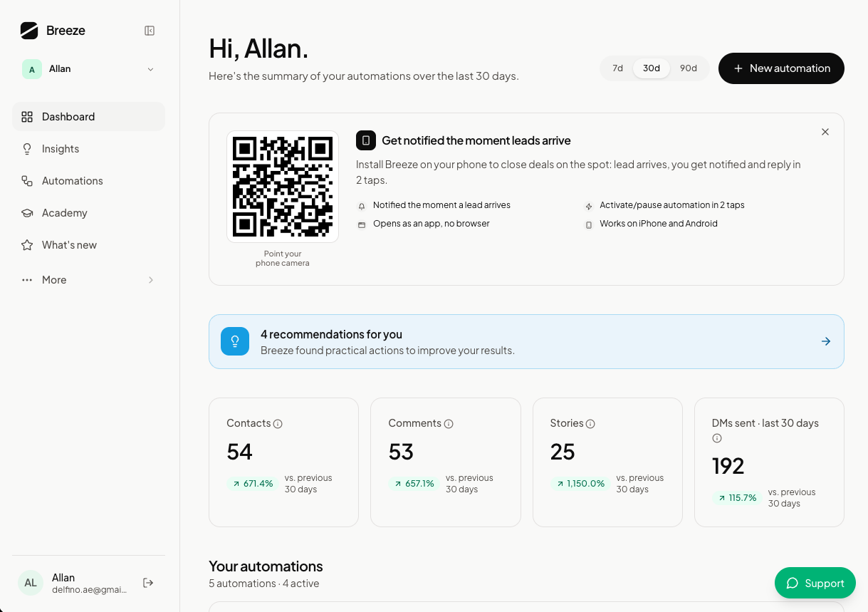This screenshot has width=868, height=612.
Task: Click the DMs sent info icon
Action: click(x=717, y=438)
